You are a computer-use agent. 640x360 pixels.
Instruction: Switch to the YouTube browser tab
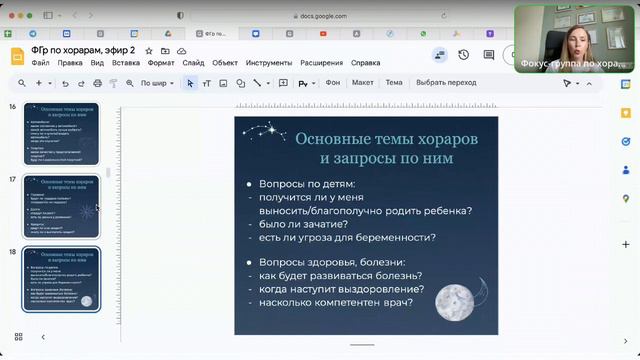pyautogui.click(x=323, y=33)
